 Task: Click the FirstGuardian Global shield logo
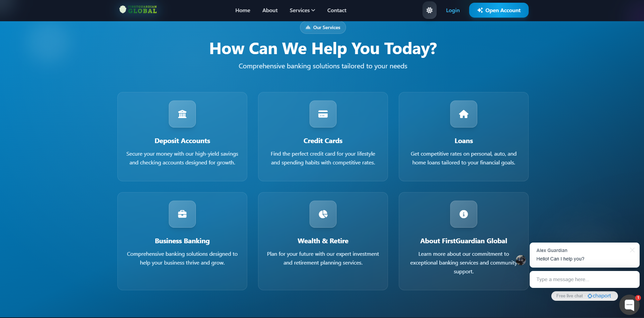pos(123,9)
